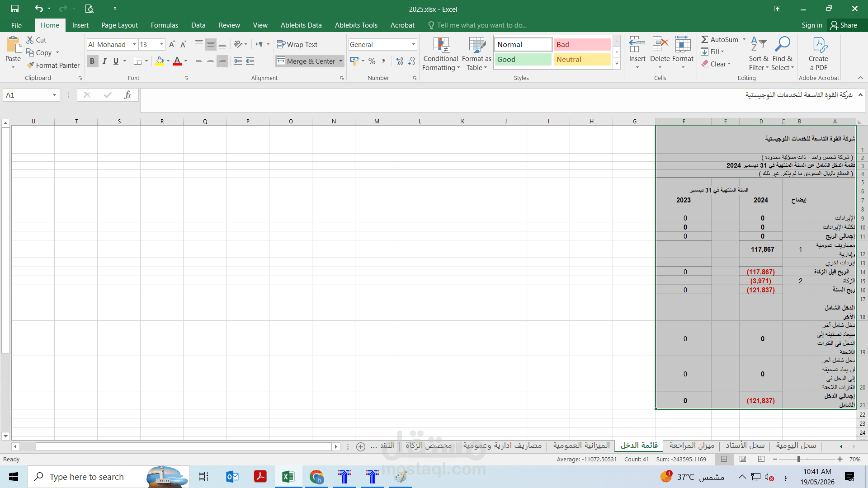Click the Cut scissors icon
This screenshot has width=868, height=488.
pos(30,40)
